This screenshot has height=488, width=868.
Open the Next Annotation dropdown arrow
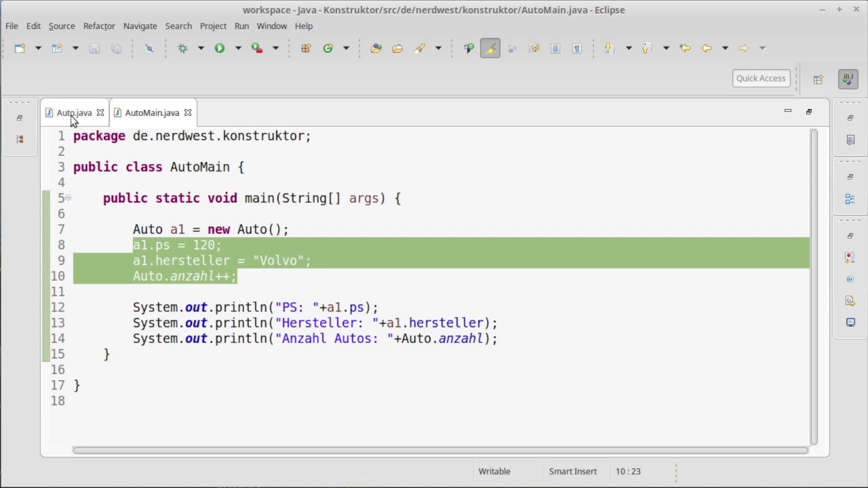click(x=629, y=48)
